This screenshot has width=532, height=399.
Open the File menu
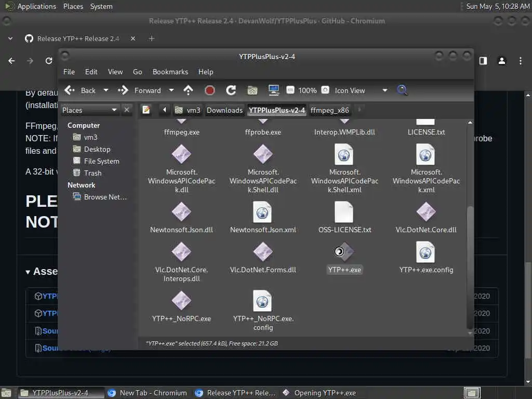pyautogui.click(x=69, y=72)
